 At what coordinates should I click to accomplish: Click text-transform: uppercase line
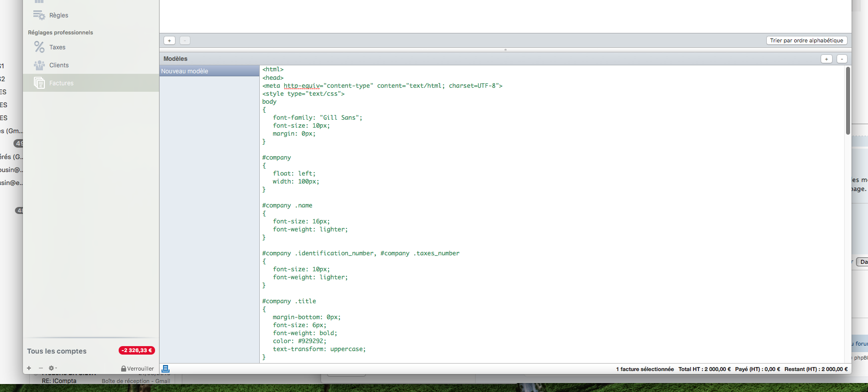[319, 349]
